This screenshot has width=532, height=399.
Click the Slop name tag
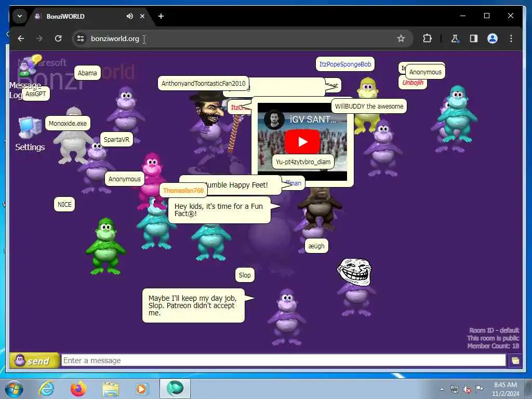245,275
